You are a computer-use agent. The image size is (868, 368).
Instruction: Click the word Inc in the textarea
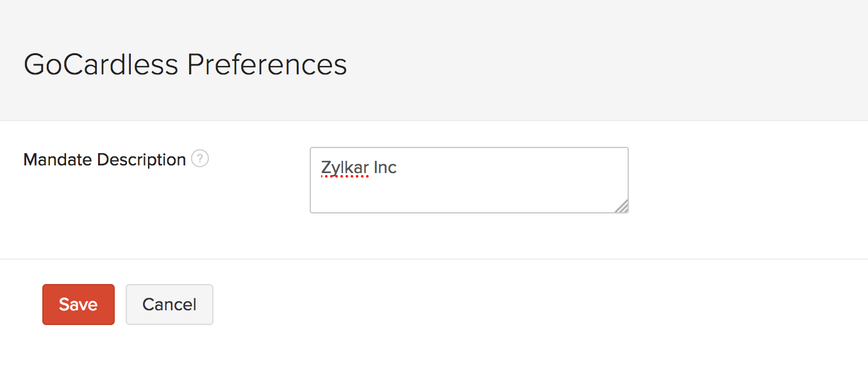(x=385, y=168)
